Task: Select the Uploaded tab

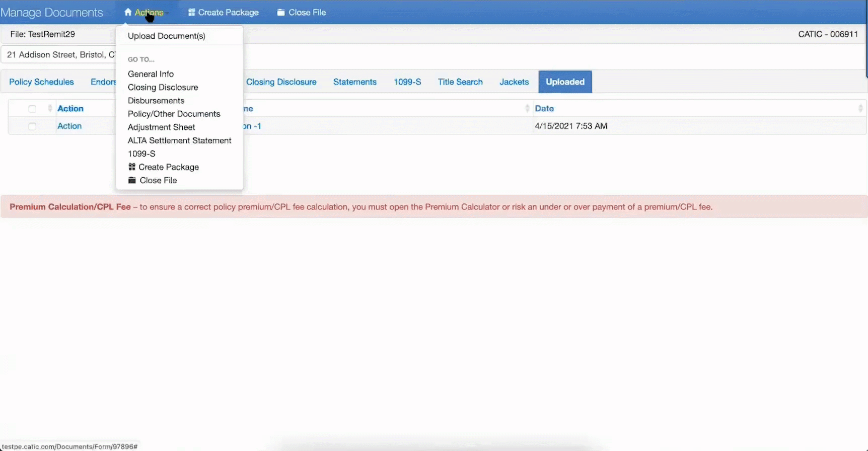Action: pyautogui.click(x=565, y=82)
